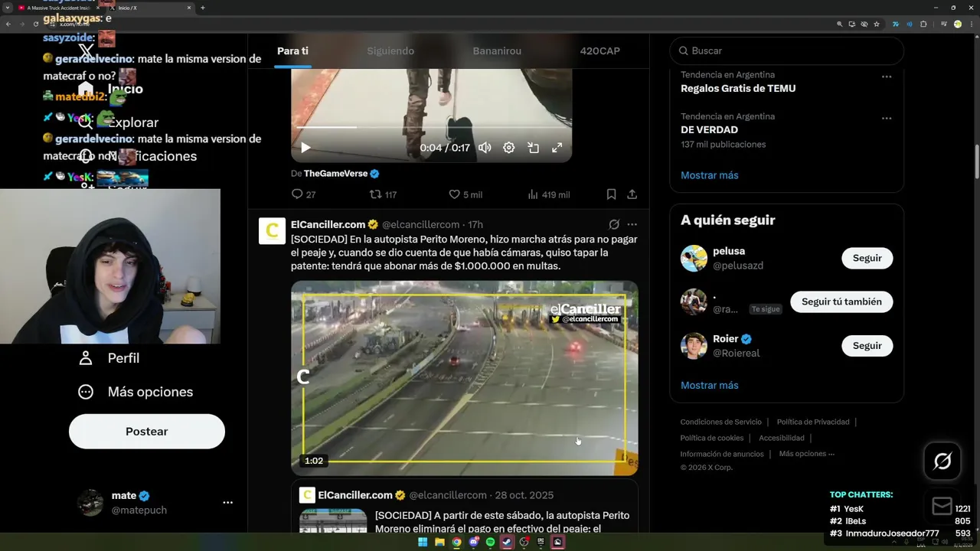Open pelusa profile picture
This screenshot has height=551, width=980.
point(694,258)
